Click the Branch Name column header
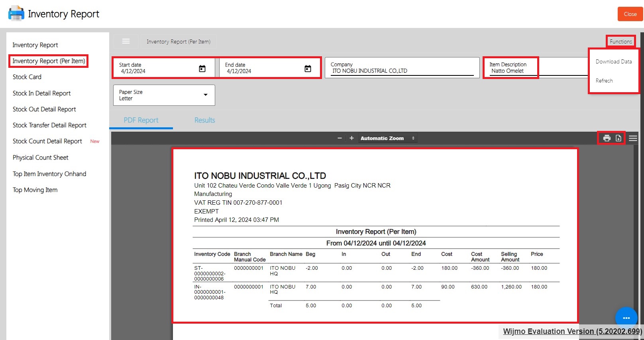 tap(286, 254)
